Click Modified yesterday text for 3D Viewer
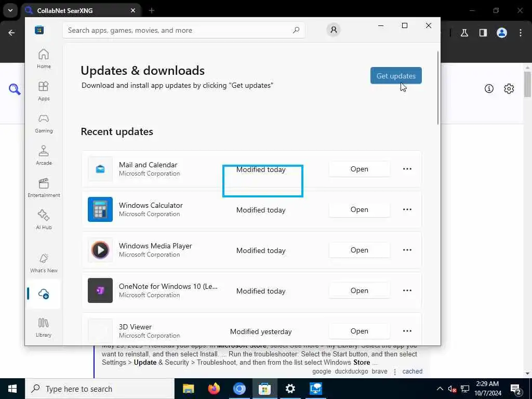This screenshot has width=532, height=399. click(261, 331)
